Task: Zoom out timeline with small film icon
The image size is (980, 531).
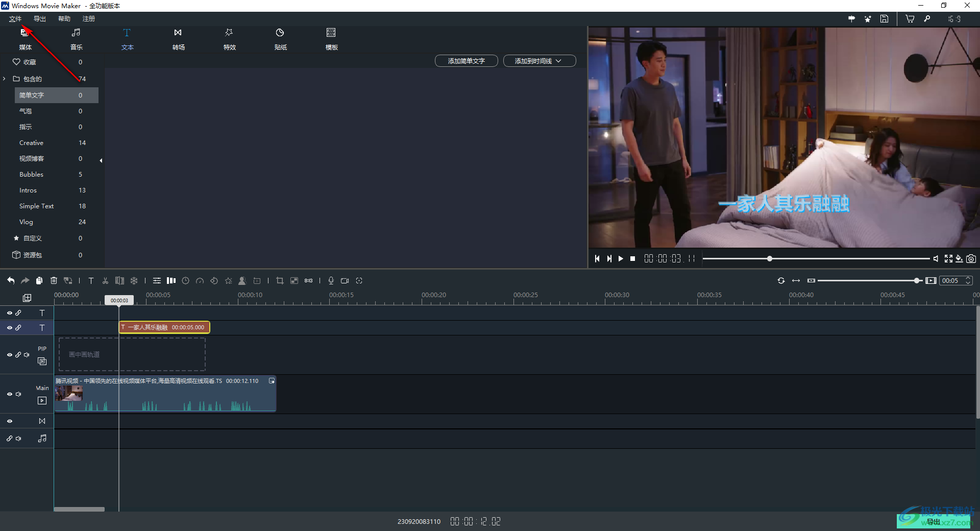Action: click(x=811, y=280)
